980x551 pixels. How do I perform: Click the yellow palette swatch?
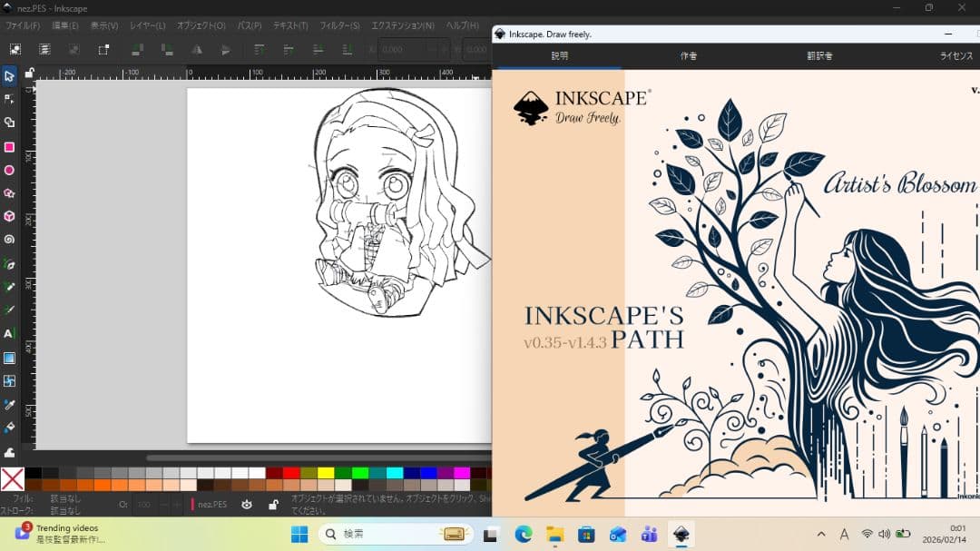coord(326,473)
